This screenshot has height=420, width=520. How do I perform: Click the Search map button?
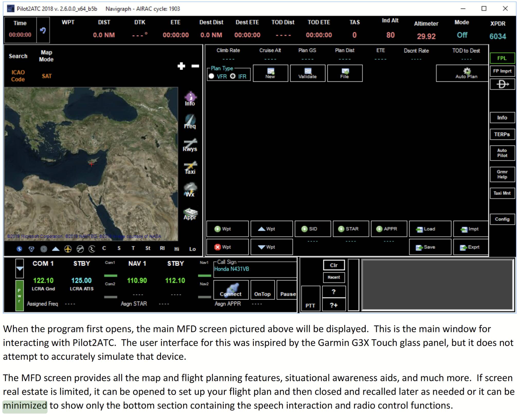(x=18, y=56)
